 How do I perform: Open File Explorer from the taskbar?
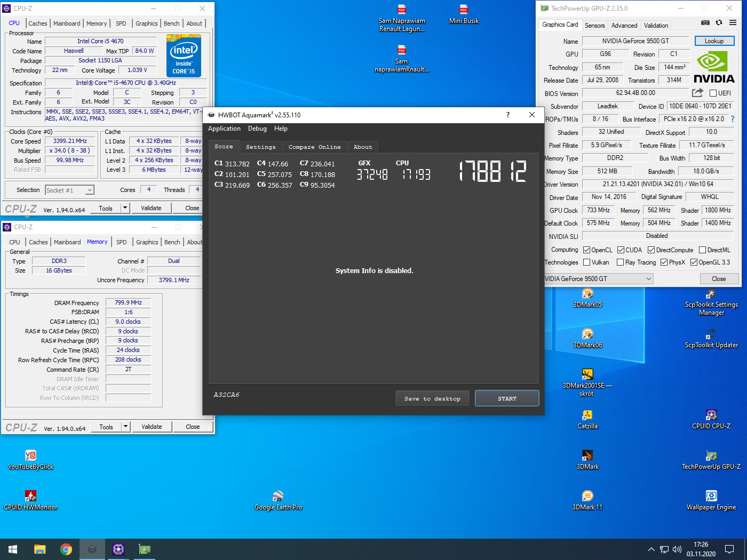(39, 549)
